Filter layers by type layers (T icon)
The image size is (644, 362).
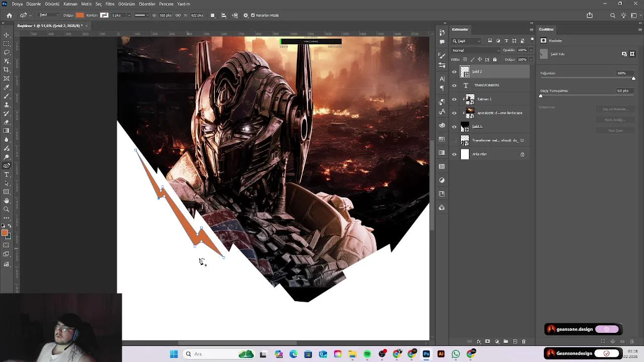pyautogui.click(x=506, y=41)
